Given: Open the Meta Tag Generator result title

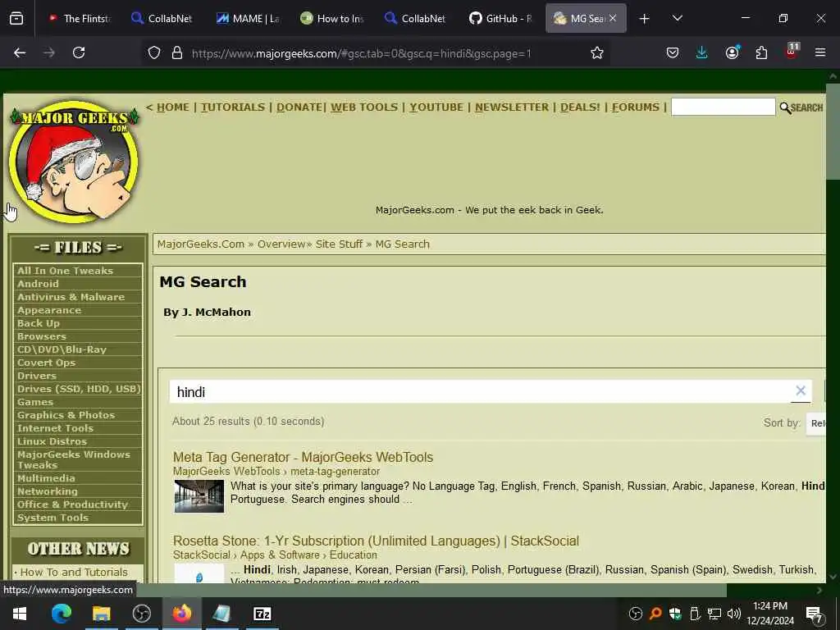Looking at the screenshot, I should point(303,457).
